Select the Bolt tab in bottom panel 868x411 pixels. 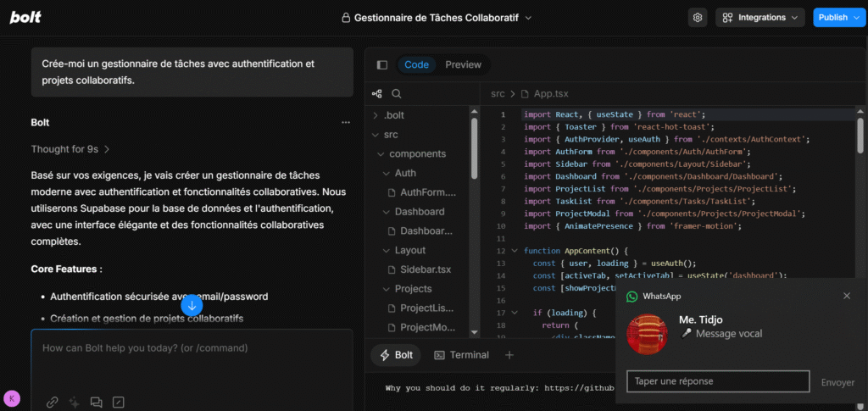[x=397, y=355]
